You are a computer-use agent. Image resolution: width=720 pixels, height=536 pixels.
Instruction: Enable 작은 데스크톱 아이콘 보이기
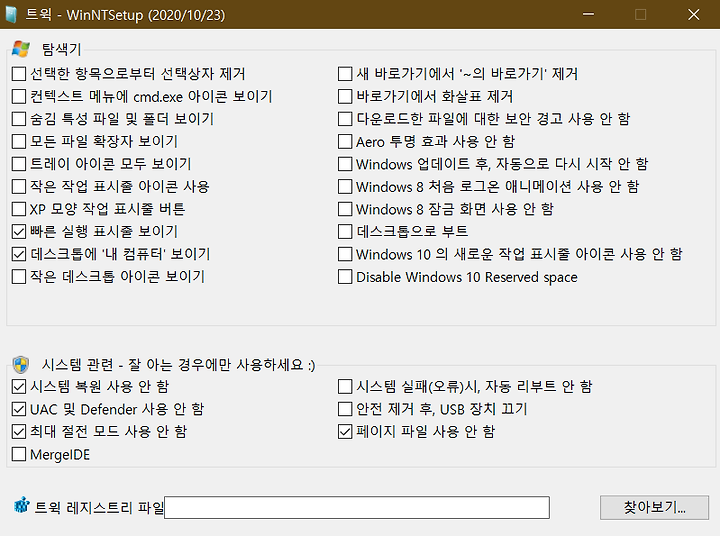[x=19, y=276]
